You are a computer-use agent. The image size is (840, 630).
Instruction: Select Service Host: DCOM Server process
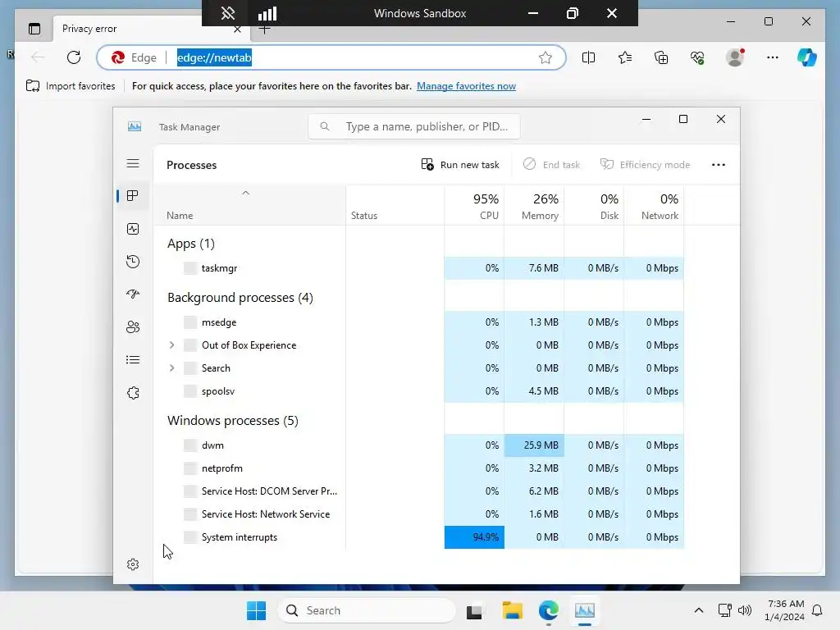pyautogui.click(x=418, y=491)
